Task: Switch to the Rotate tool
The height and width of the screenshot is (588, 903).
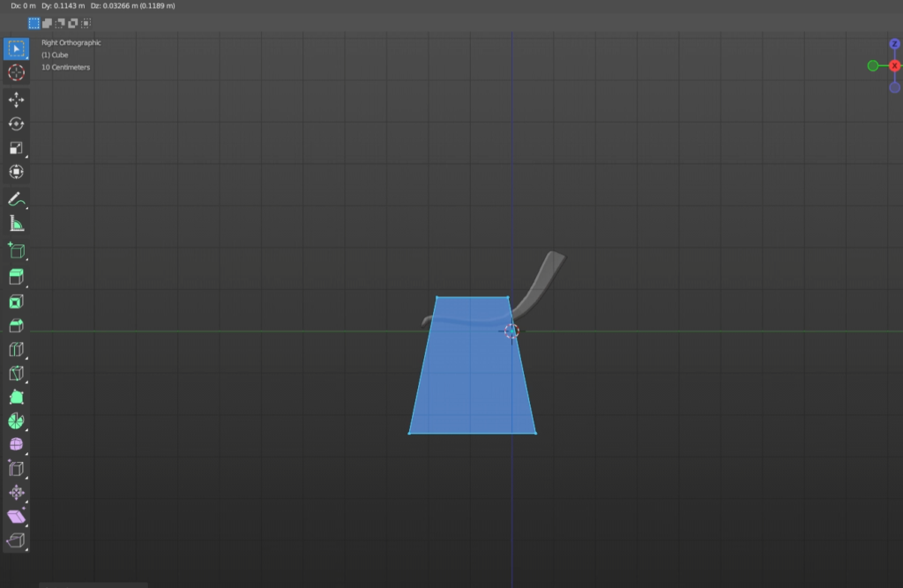Action: tap(16, 124)
